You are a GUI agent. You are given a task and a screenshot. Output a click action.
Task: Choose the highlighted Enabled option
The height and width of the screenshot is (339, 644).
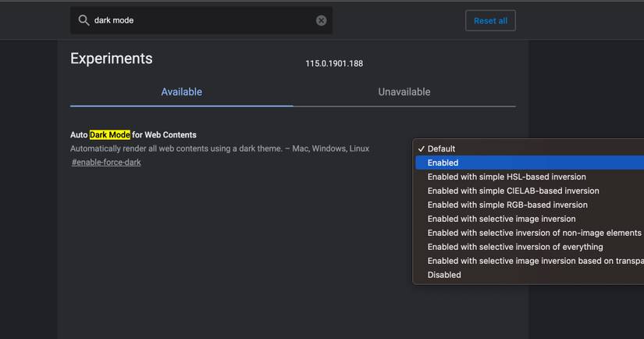[x=443, y=162]
